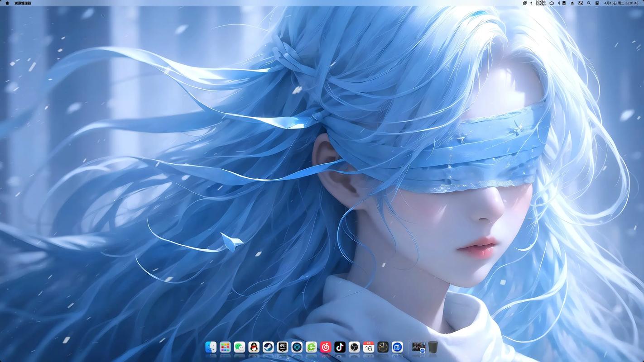Open the 资源管理器 application menu

(23, 3)
